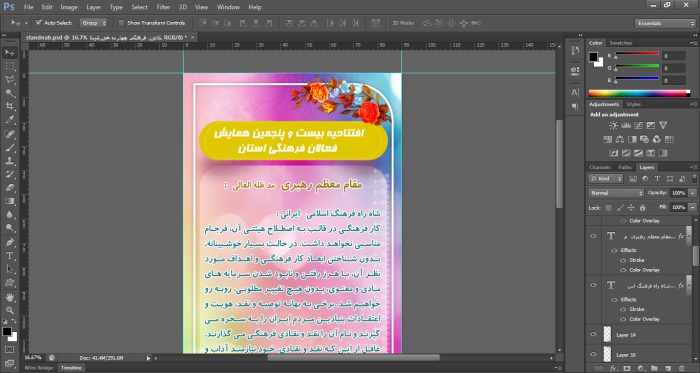Toggle lock all for the layer
Viewport: 700px width, 373px height.
click(642, 207)
